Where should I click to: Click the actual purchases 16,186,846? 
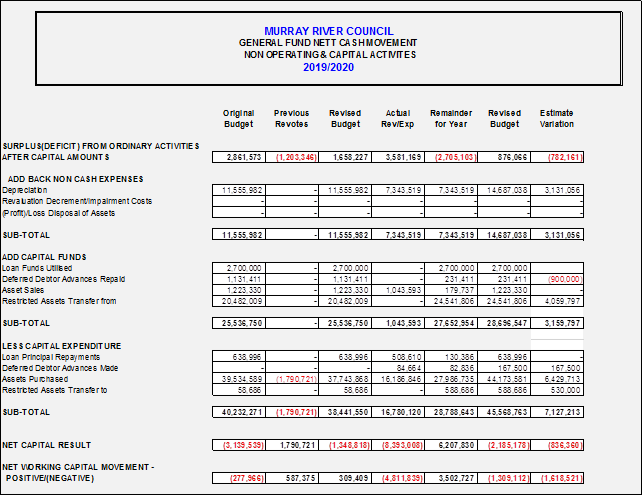(398, 379)
